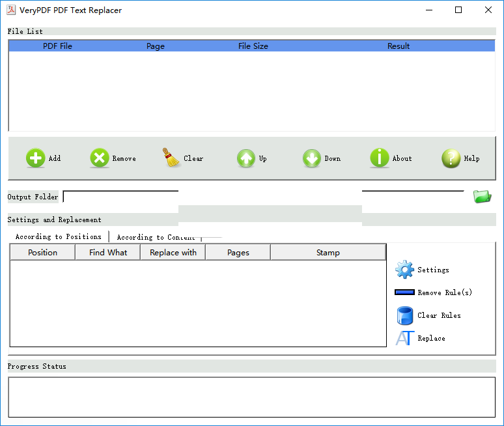The height and width of the screenshot is (426, 504).
Task: Switch to According to Content tab
Action: point(156,237)
